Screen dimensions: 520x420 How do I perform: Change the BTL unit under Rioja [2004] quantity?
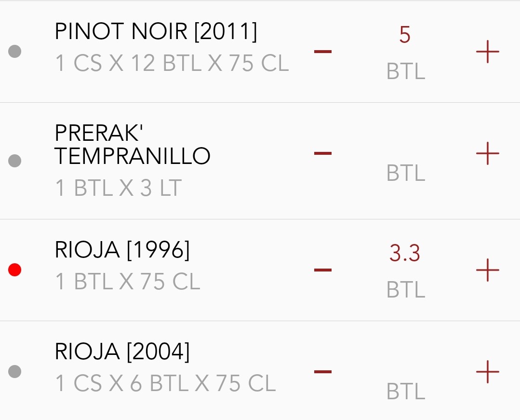click(406, 392)
